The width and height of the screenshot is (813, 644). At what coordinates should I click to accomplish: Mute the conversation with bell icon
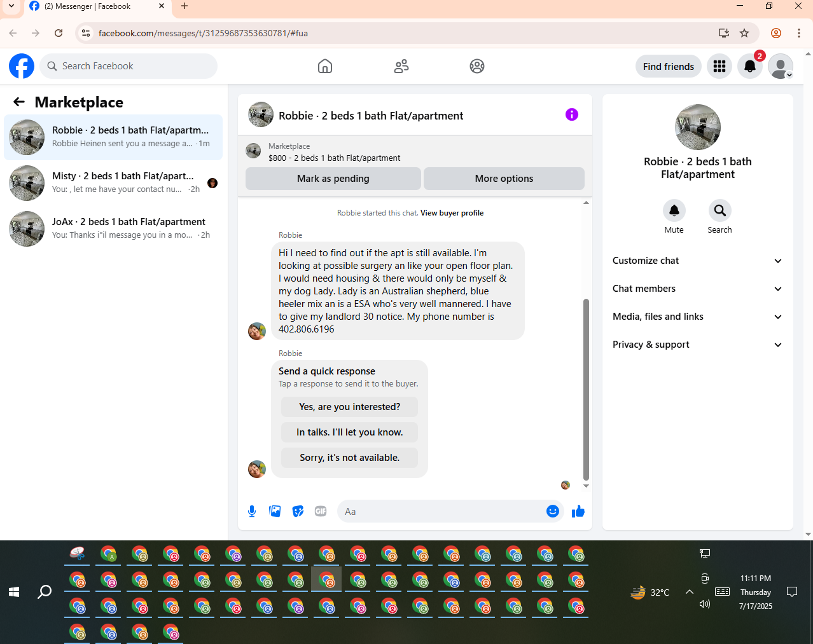674,210
